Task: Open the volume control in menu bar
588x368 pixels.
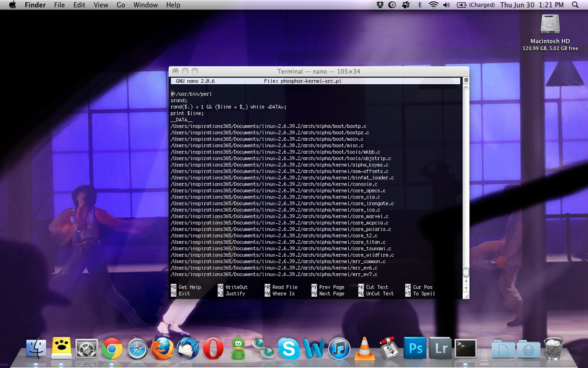Action: click(x=447, y=5)
